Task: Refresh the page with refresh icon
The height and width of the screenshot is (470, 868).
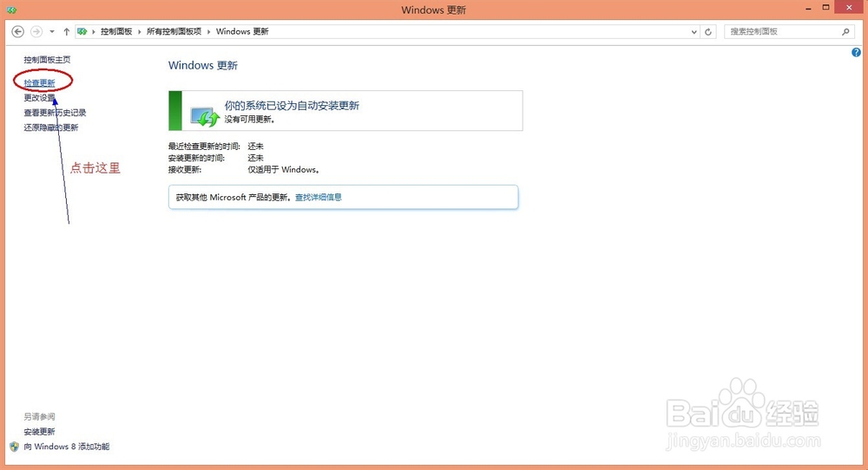Action: 708,32
